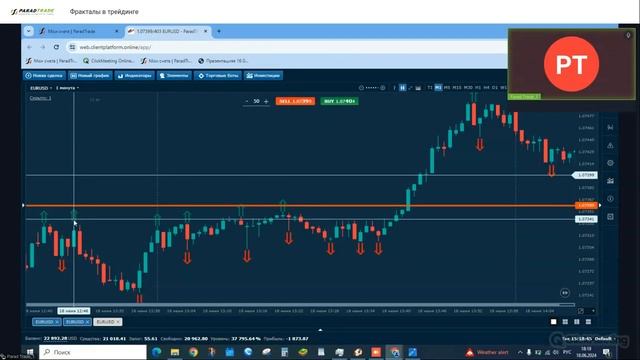
Task: Click the orange SELL price button
Action: point(295,101)
